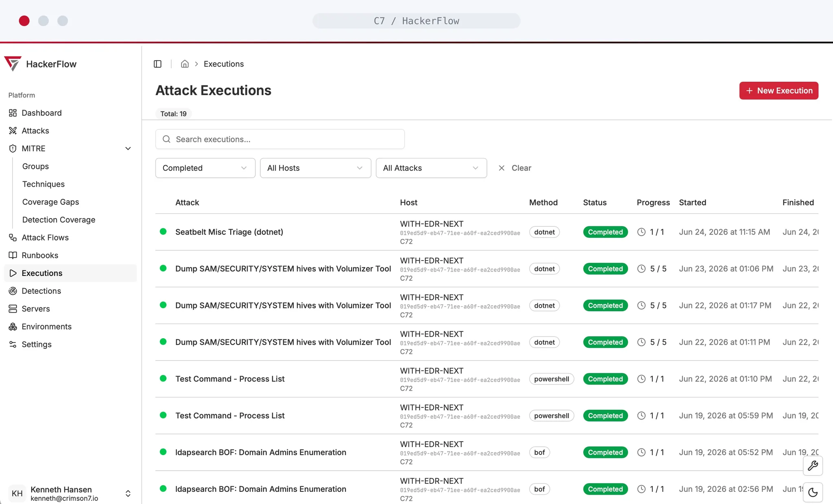Open Attacks page in sidebar
Image resolution: width=833 pixels, height=504 pixels.
pyautogui.click(x=35, y=131)
